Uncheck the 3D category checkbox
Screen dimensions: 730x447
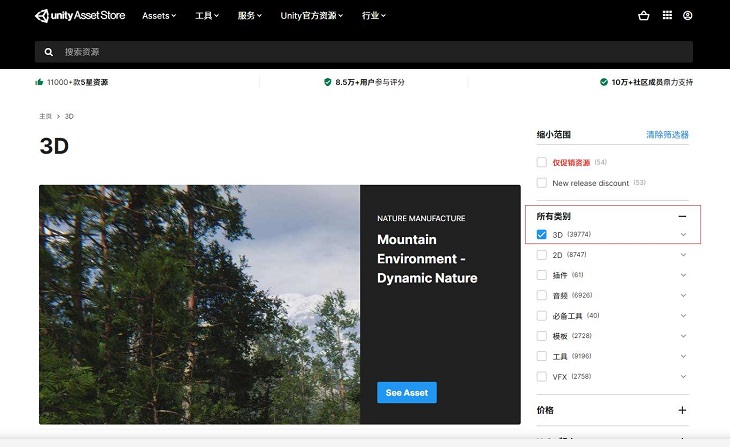[x=542, y=235]
